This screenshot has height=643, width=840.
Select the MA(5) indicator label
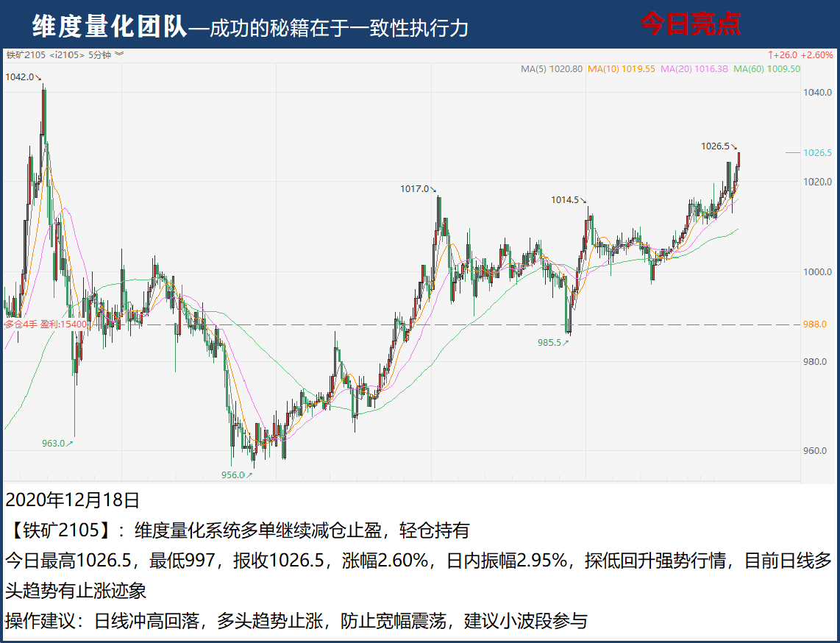(551, 69)
